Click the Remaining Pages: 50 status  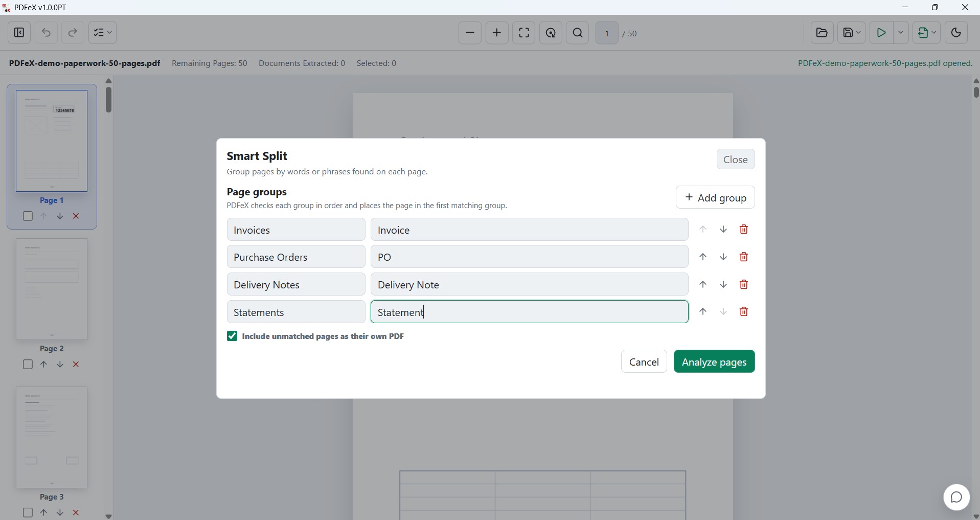[210, 63]
